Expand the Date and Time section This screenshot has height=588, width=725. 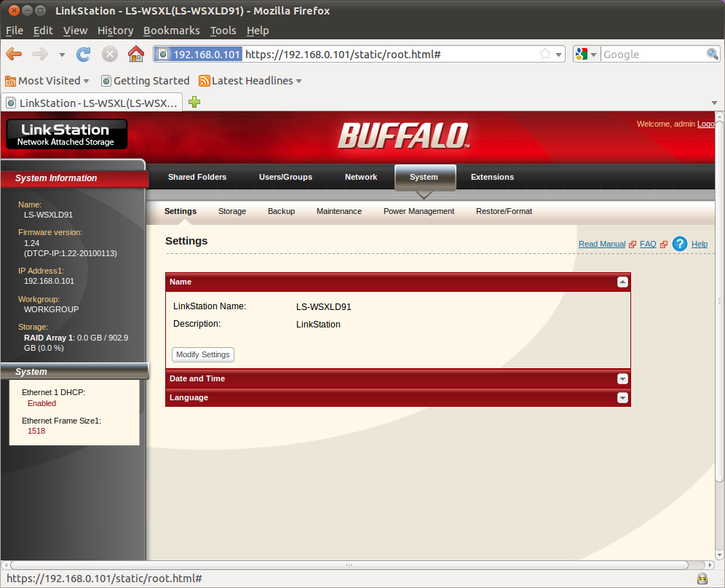(x=622, y=379)
